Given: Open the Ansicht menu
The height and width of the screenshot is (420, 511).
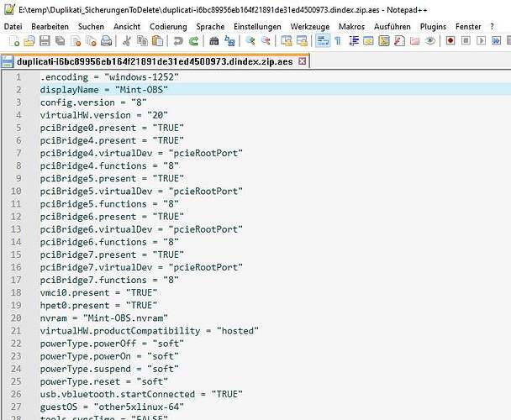Looking at the screenshot, I should (127, 27).
